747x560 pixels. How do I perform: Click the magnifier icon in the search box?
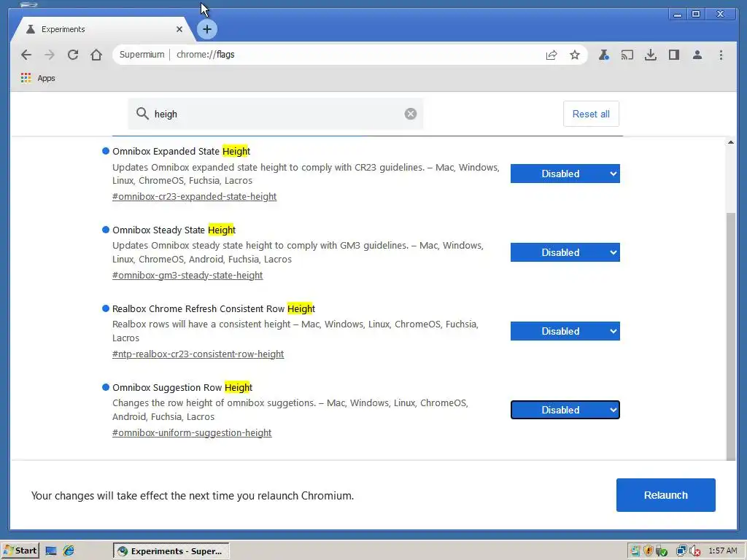point(142,113)
